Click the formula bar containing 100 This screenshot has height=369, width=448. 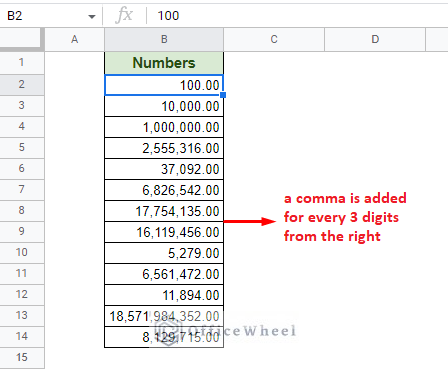297,16
